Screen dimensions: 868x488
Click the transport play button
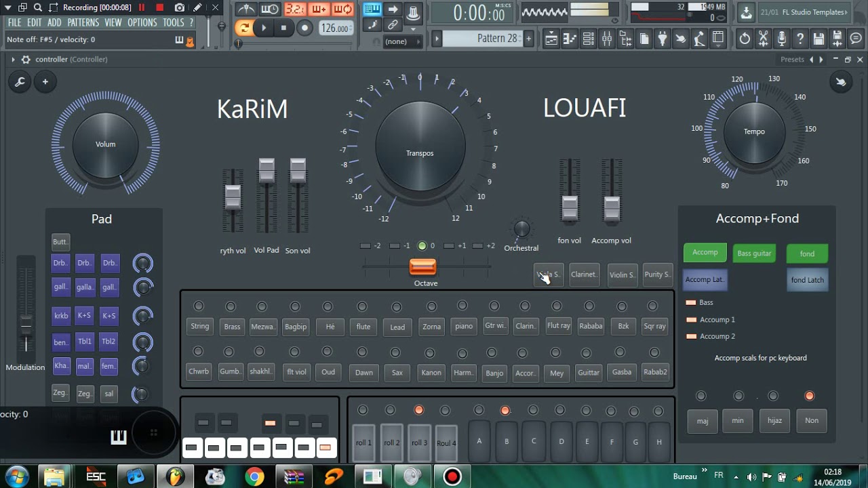coord(264,28)
